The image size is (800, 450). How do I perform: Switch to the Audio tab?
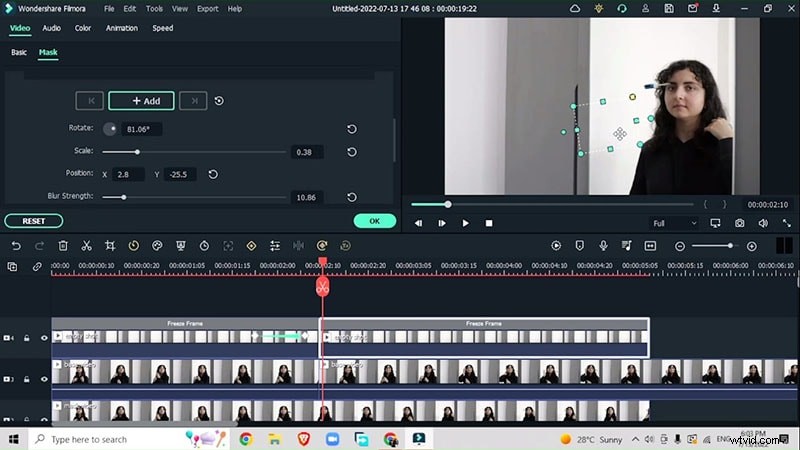point(51,28)
